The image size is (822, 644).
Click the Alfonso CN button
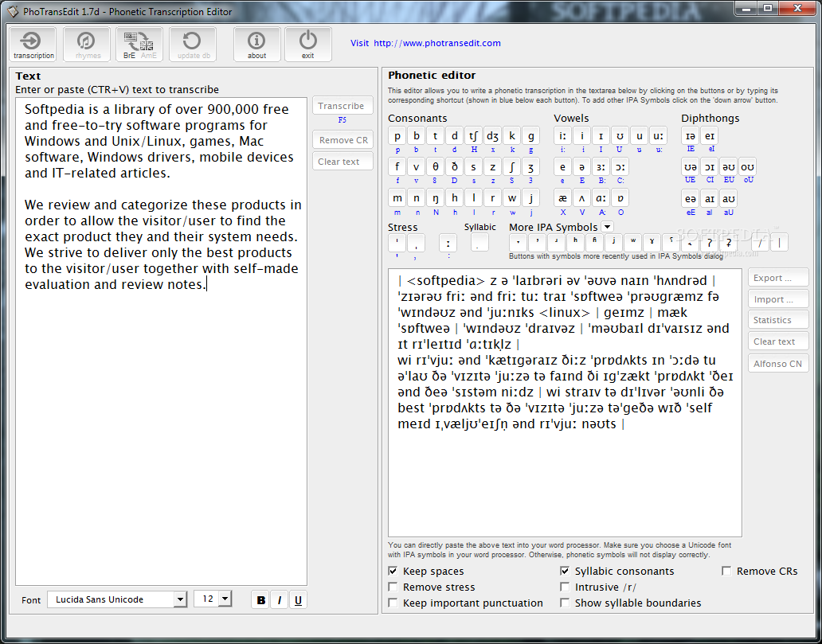pos(778,363)
